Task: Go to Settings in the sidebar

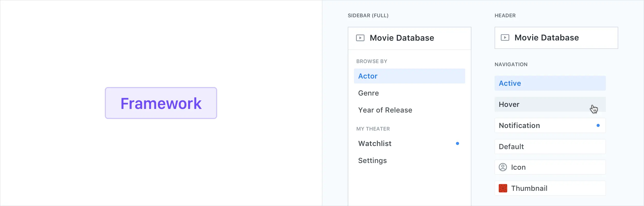Action: 372,161
